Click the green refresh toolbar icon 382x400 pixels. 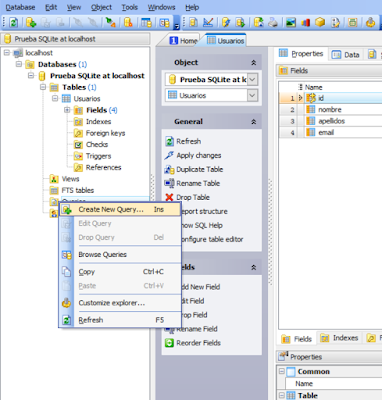coord(14,23)
